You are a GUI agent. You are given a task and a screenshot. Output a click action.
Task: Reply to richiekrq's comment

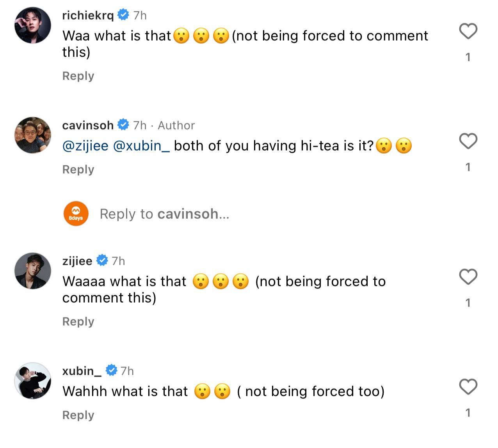pos(78,76)
